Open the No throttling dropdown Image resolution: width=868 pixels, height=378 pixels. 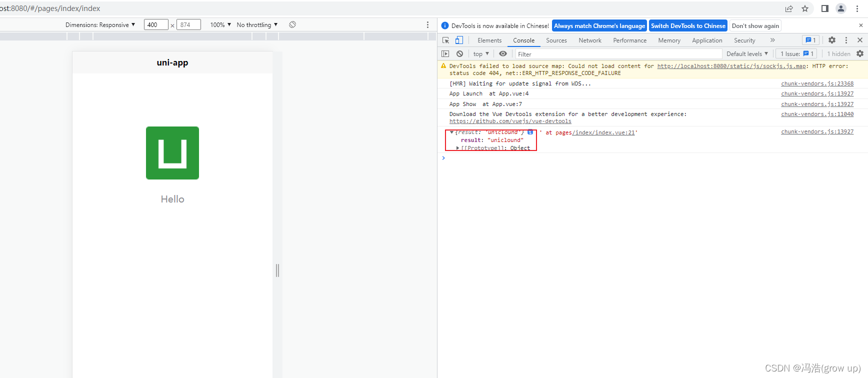click(257, 24)
